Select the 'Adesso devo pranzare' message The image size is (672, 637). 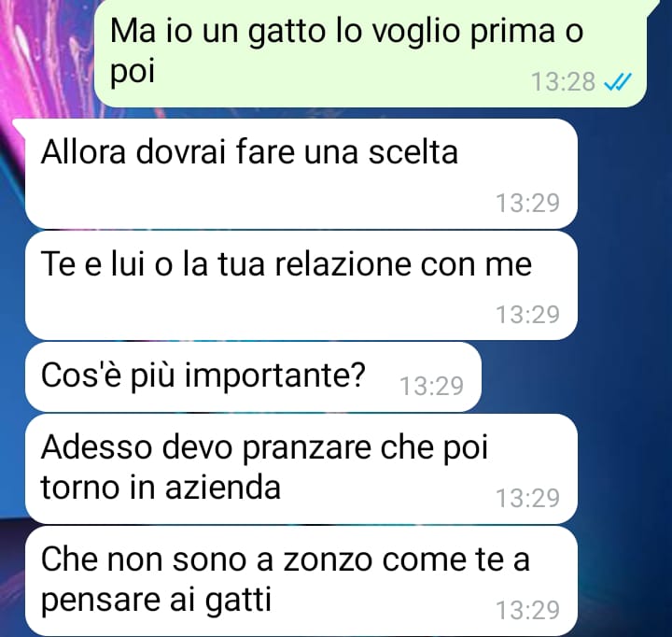point(301,469)
